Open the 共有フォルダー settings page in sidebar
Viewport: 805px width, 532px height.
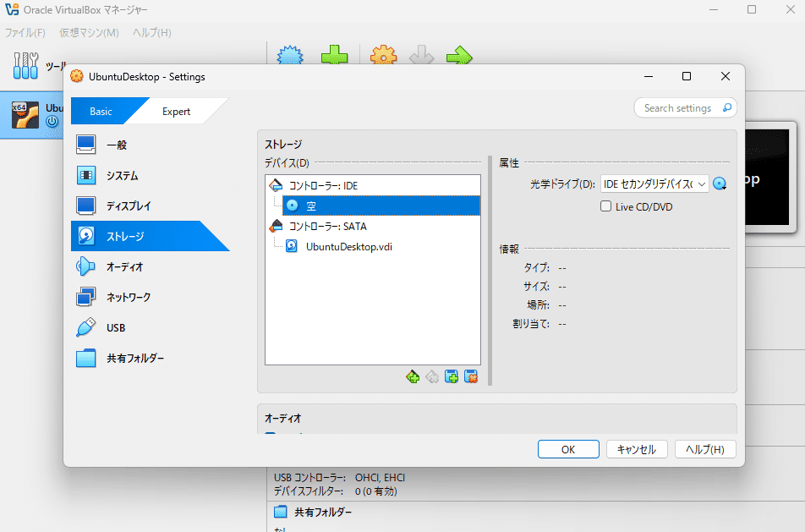pos(151,358)
